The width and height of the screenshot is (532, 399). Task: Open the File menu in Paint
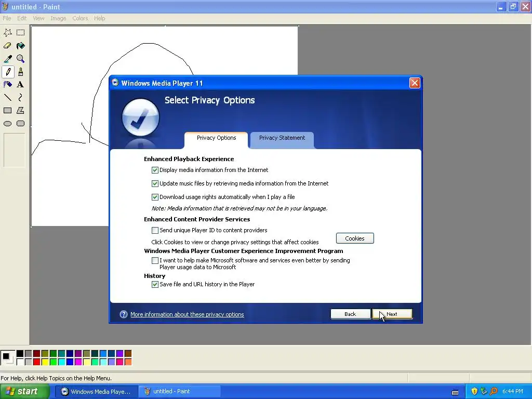7,18
